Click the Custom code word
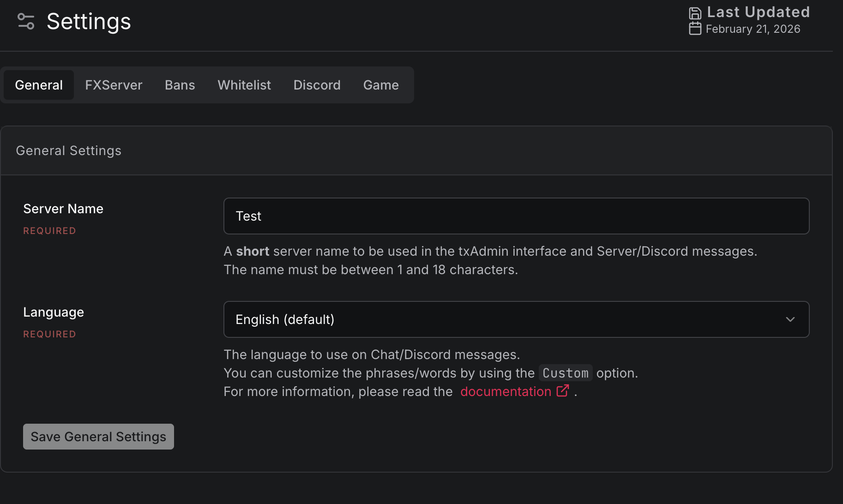 [566, 373]
